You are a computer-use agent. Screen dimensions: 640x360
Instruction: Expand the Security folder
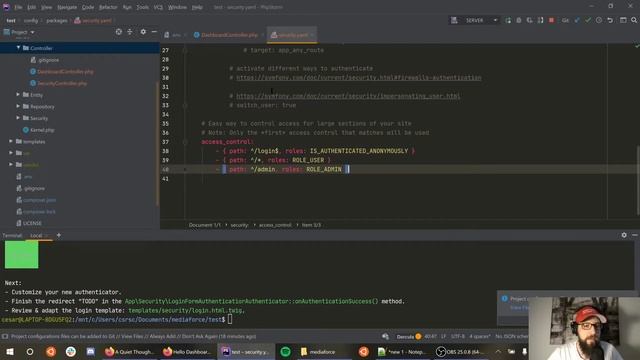18,118
